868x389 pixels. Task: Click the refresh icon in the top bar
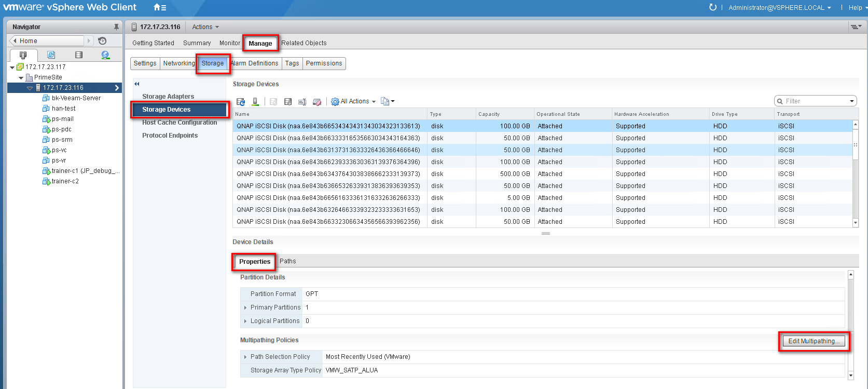coord(712,7)
